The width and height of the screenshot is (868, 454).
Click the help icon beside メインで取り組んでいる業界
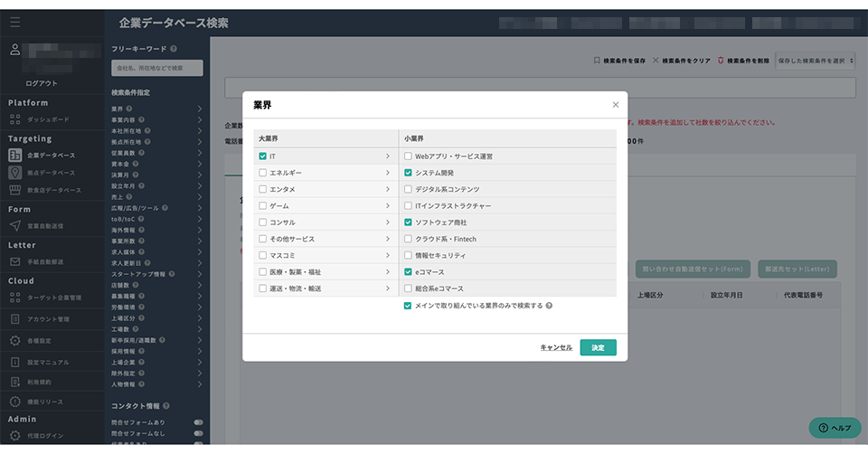pos(550,306)
